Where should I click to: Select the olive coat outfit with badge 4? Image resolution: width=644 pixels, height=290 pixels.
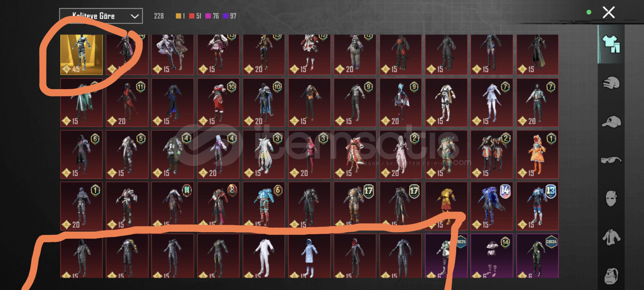pyautogui.click(x=172, y=154)
